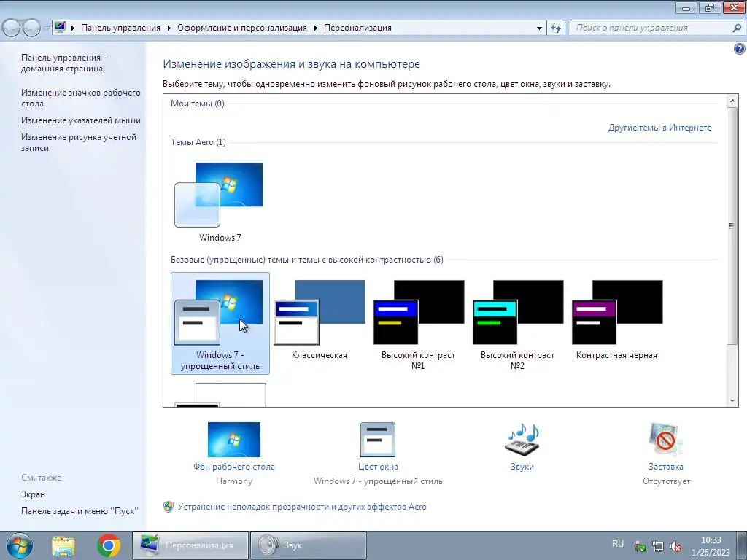The image size is (747, 560).
Task: Open Фон рабочего стола wallpaper icon
Action: (x=234, y=440)
